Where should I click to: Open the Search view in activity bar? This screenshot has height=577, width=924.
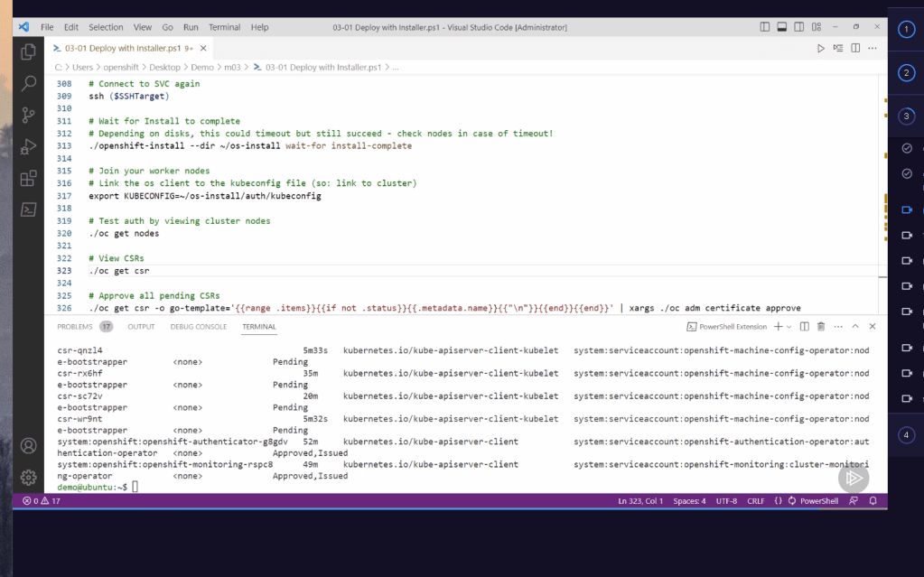click(x=28, y=83)
